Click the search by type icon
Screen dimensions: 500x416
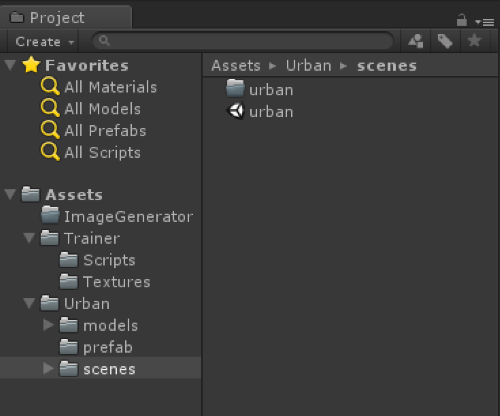(416, 41)
